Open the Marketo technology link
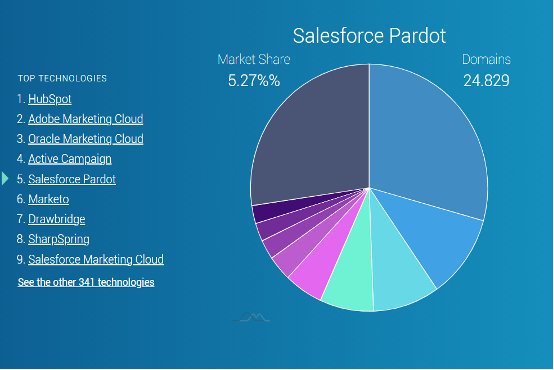The height and width of the screenshot is (370, 554). coord(49,199)
